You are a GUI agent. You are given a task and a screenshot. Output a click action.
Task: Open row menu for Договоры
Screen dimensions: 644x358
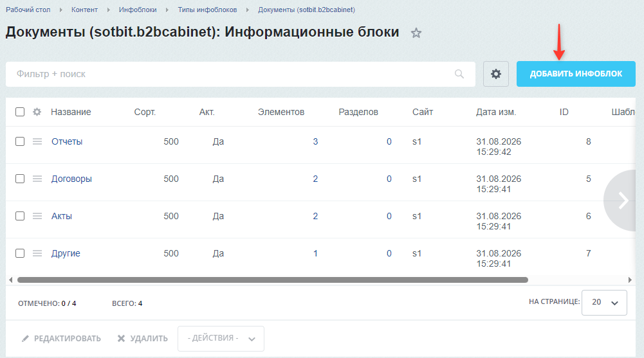(37, 179)
